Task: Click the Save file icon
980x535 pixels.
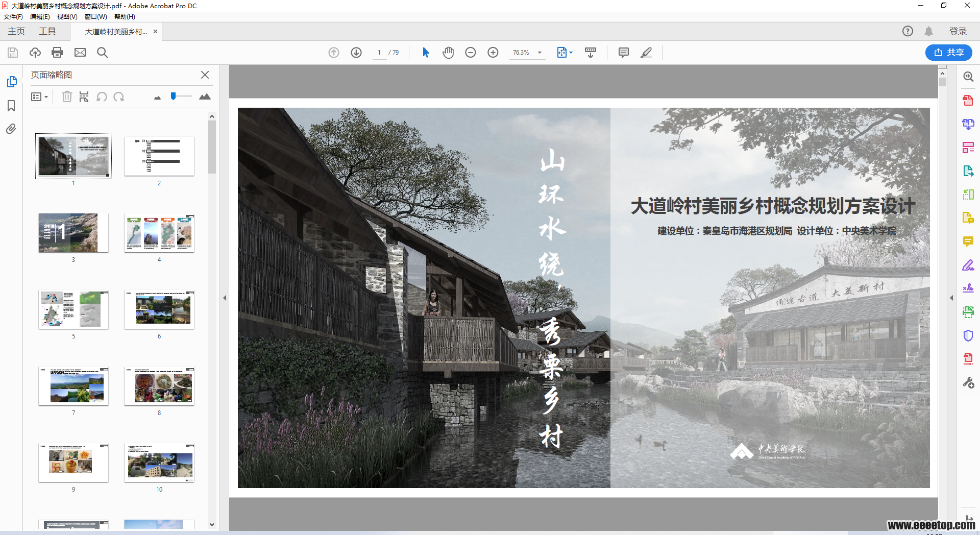Action: click(x=13, y=53)
